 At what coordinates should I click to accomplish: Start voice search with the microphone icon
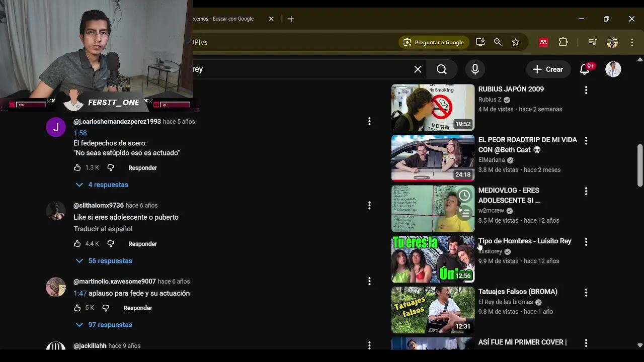[x=475, y=69]
